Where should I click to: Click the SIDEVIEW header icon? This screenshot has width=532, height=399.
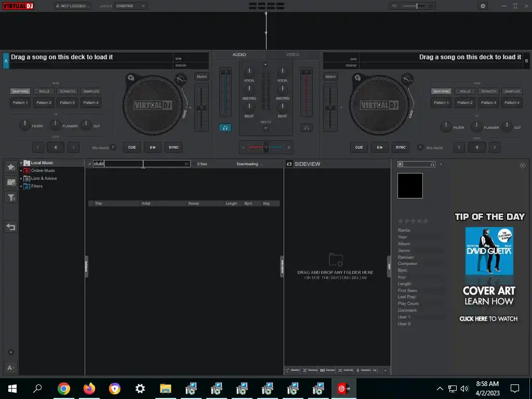click(x=289, y=164)
